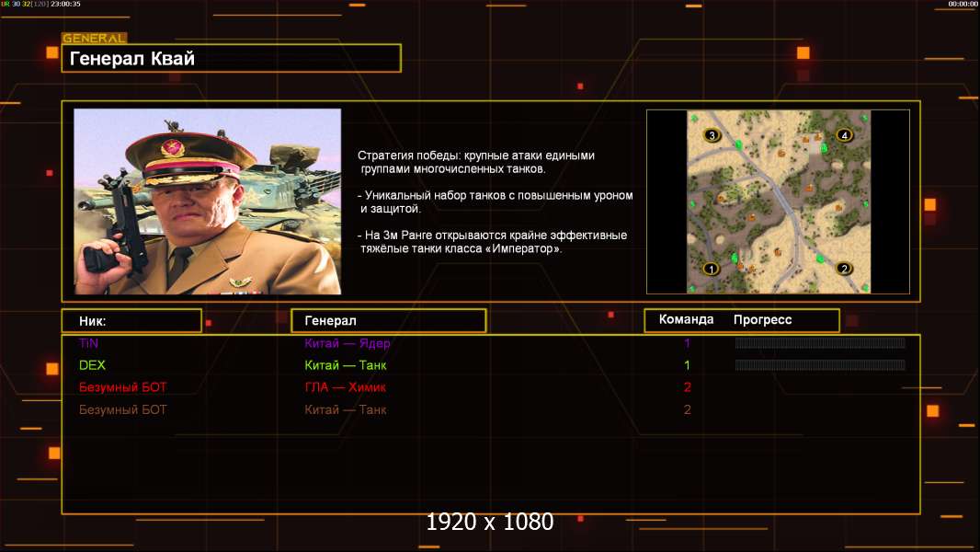Click the «Генерал» column header
The width and height of the screenshot is (980, 552).
388,321
